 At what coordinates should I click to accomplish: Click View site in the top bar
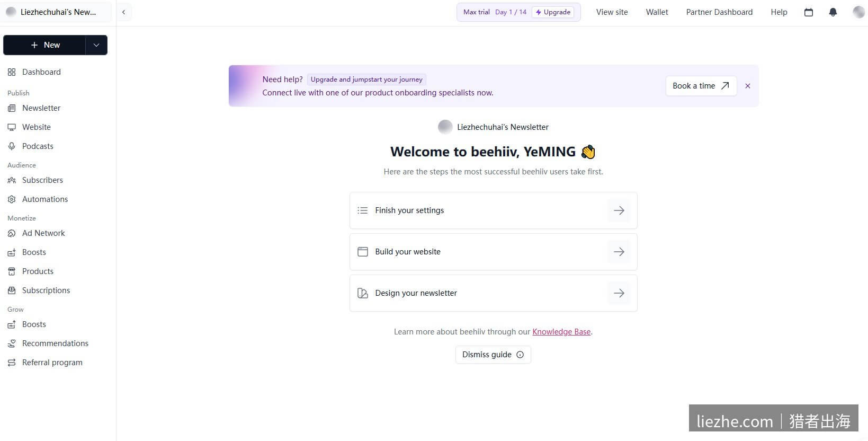[612, 12]
